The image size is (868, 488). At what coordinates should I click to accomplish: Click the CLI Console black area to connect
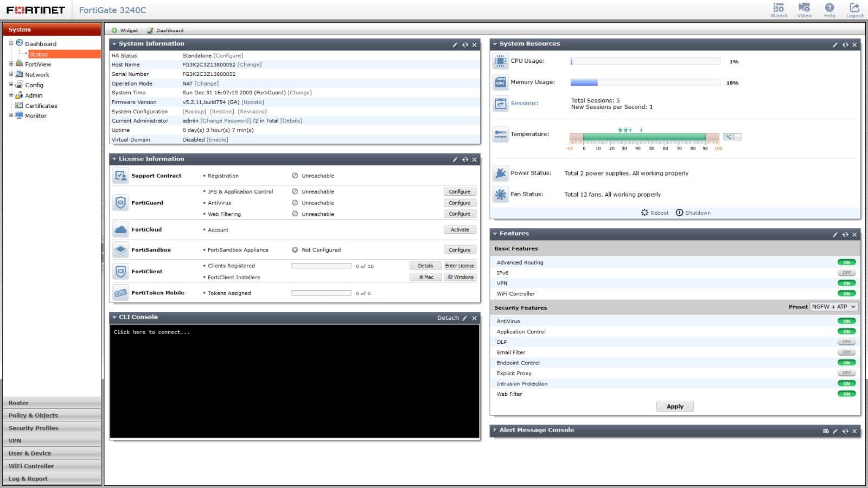[x=294, y=381]
